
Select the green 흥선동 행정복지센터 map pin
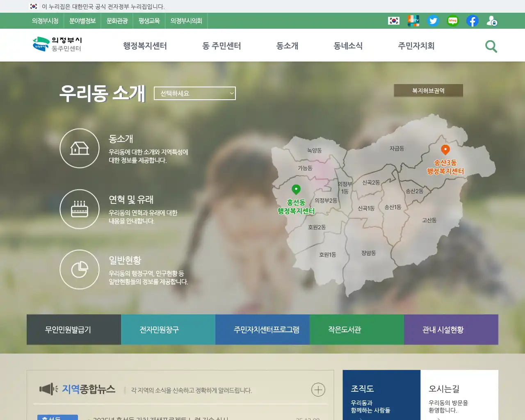click(x=296, y=190)
